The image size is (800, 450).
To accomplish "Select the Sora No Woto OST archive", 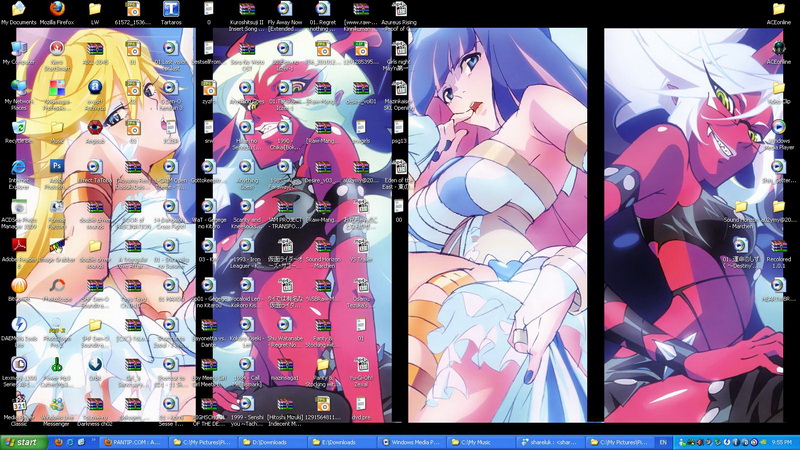I will [x=246, y=56].
